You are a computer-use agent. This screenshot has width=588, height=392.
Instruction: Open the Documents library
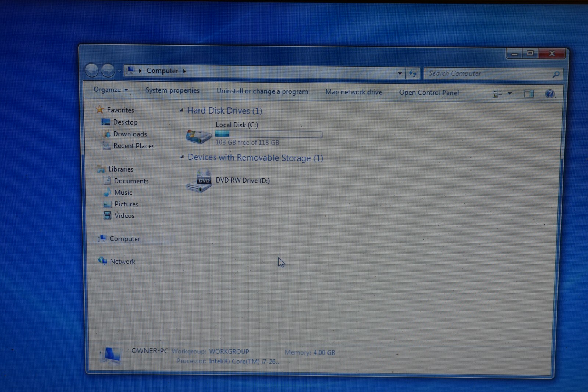coord(131,181)
